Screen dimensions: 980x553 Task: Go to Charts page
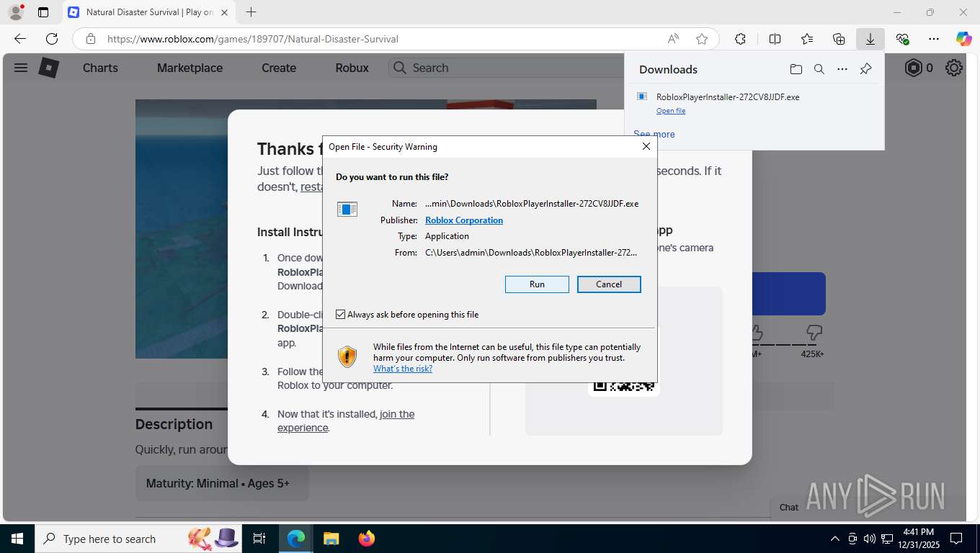coord(100,68)
